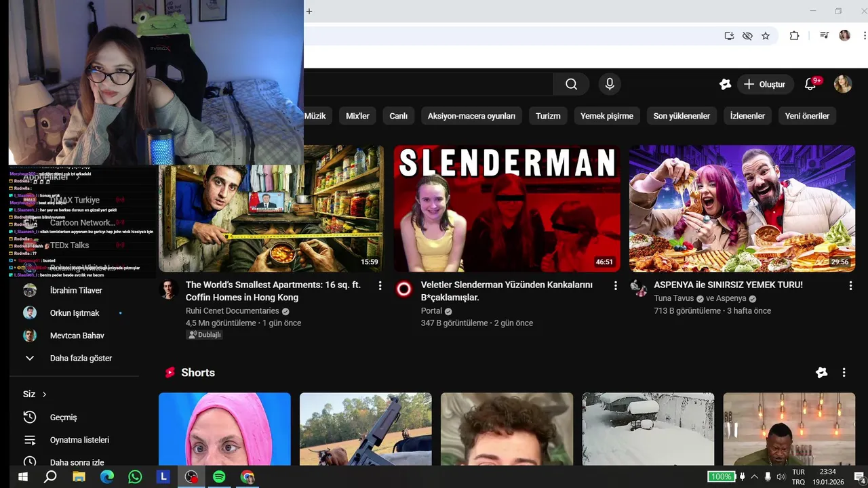Open Aspenya channel name link
Screen dimensions: 868x488
pos(731,298)
